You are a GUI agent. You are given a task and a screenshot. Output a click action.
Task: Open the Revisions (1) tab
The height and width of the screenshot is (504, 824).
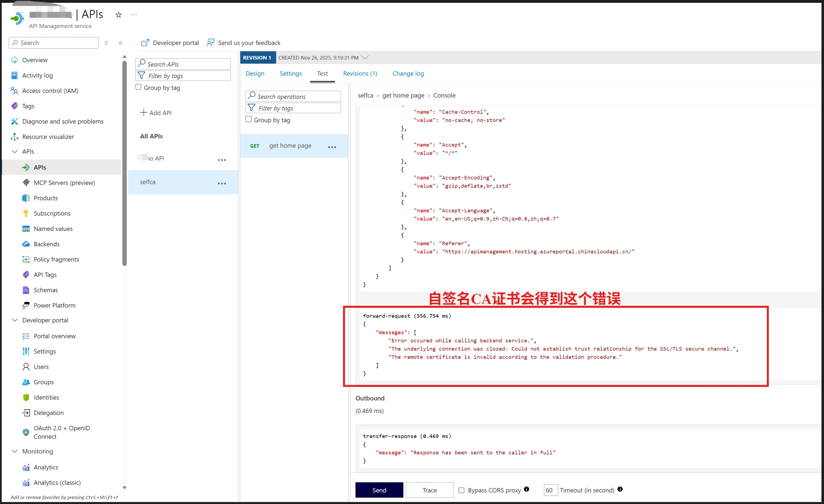click(x=360, y=73)
